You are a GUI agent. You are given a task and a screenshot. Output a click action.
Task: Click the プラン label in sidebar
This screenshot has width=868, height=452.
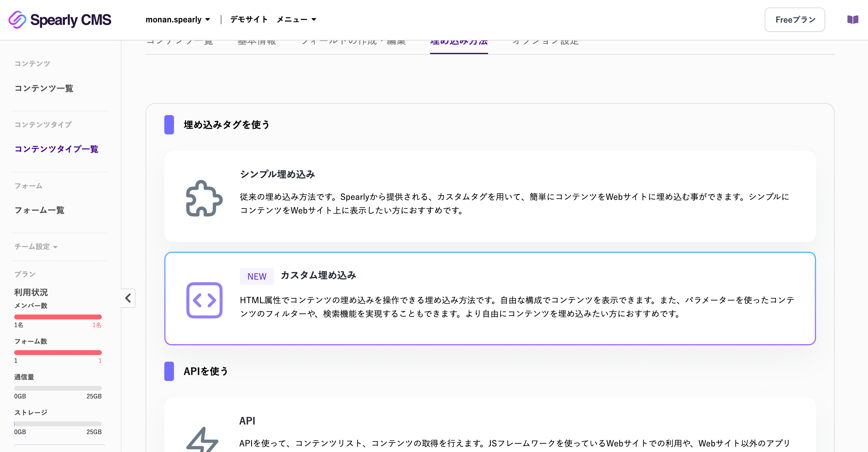(25, 274)
